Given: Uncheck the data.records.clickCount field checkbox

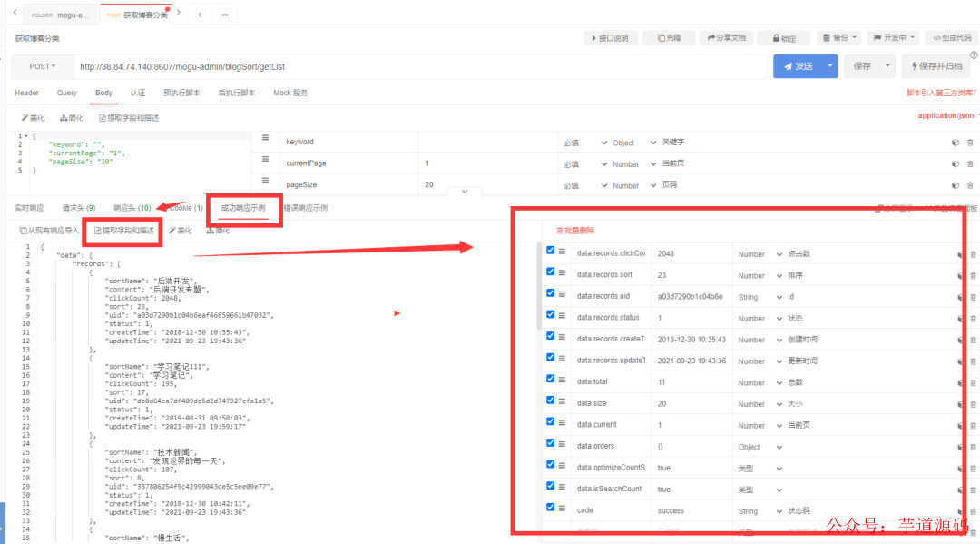Looking at the screenshot, I should (x=551, y=250).
